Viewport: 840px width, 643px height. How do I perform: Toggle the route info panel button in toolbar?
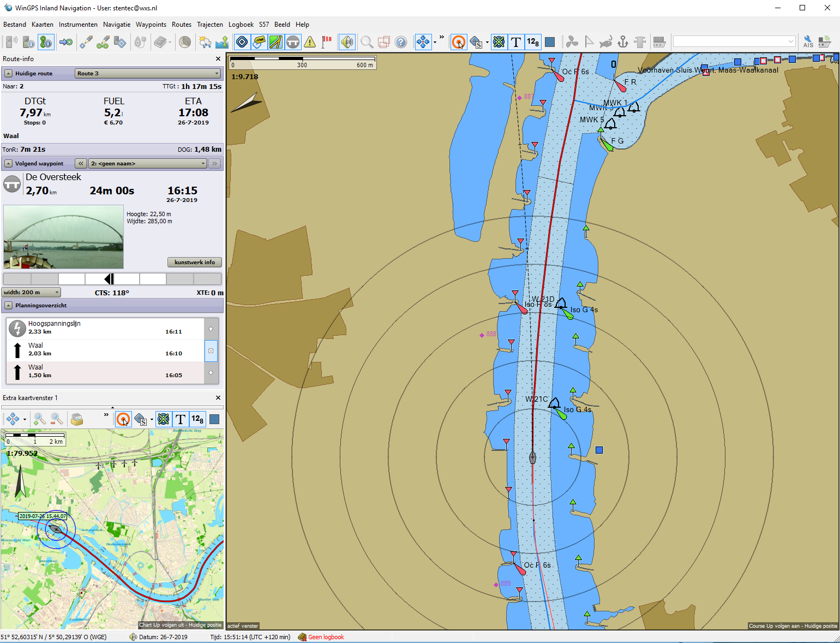(46, 42)
